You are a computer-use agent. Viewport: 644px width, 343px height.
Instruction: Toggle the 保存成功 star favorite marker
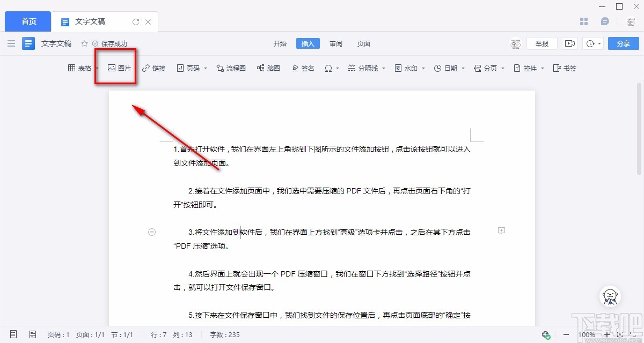coord(84,43)
